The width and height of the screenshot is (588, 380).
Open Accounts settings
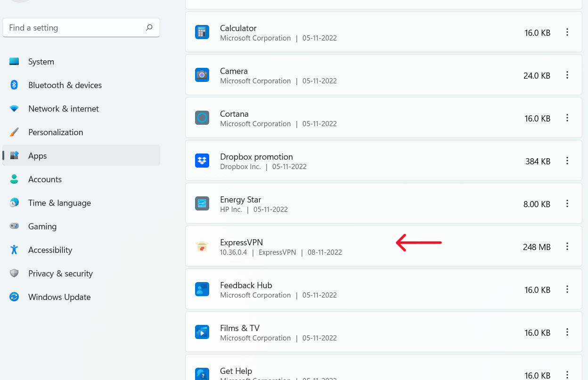pos(81,179)
